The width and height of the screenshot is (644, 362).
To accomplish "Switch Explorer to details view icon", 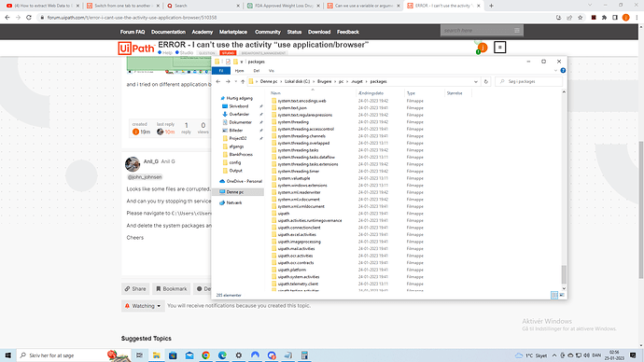I will coord(554,295).
